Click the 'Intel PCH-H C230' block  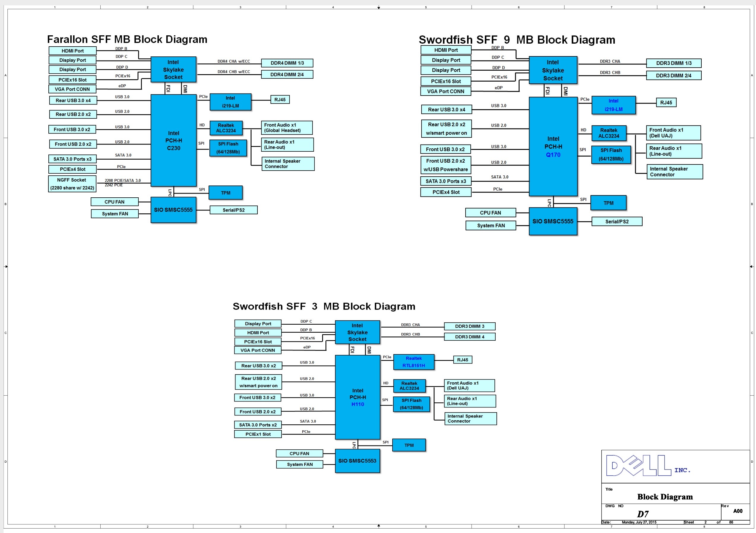pos(173,140)
